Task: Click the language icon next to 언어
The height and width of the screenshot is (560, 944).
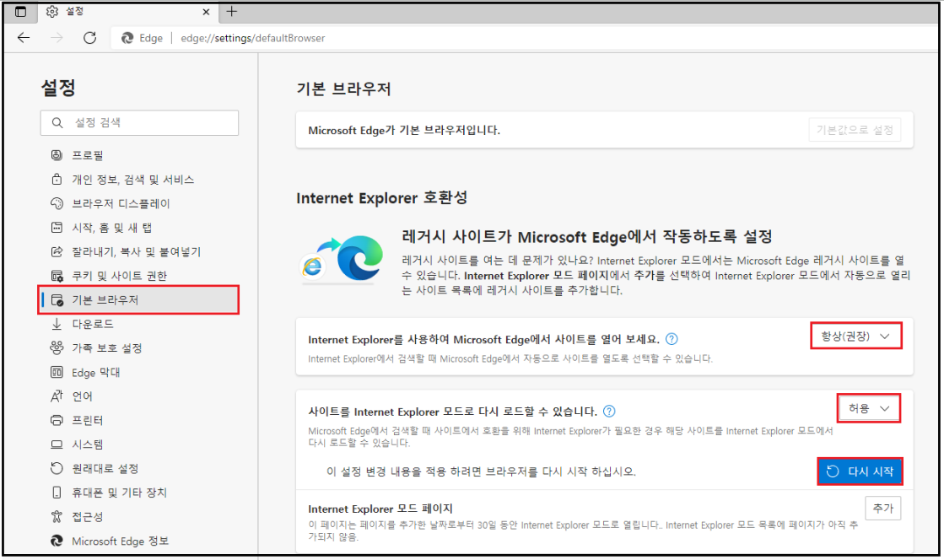Action: click(x=57, y=396)
